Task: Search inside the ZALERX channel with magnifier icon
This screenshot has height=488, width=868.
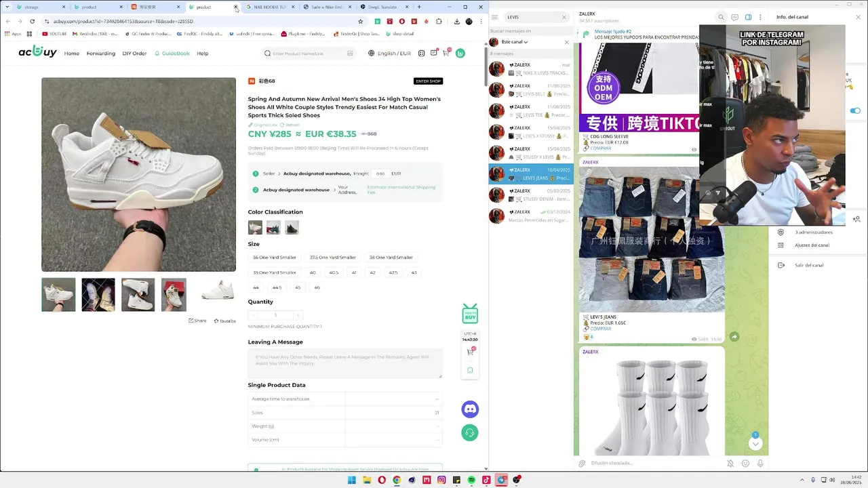Action: (x=722, y=17)
